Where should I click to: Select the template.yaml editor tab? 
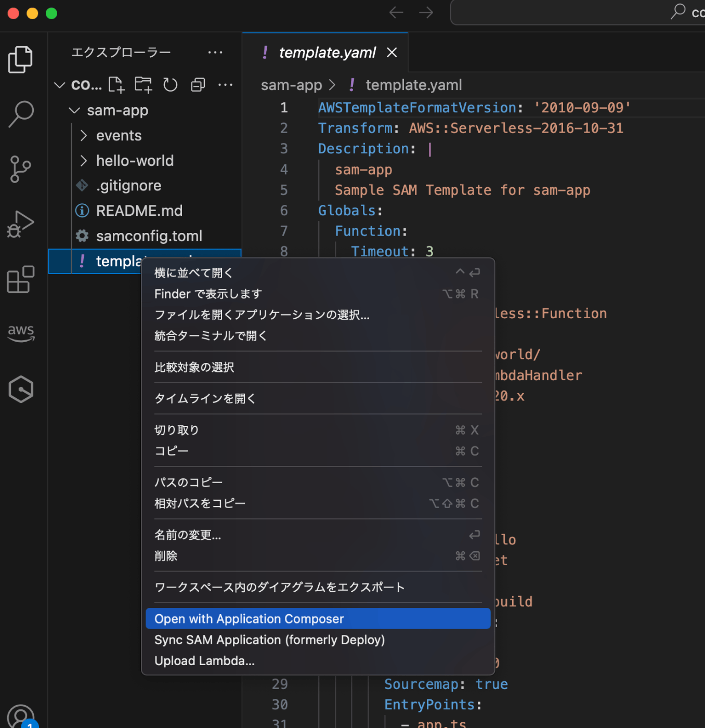(x=327, y=53)
